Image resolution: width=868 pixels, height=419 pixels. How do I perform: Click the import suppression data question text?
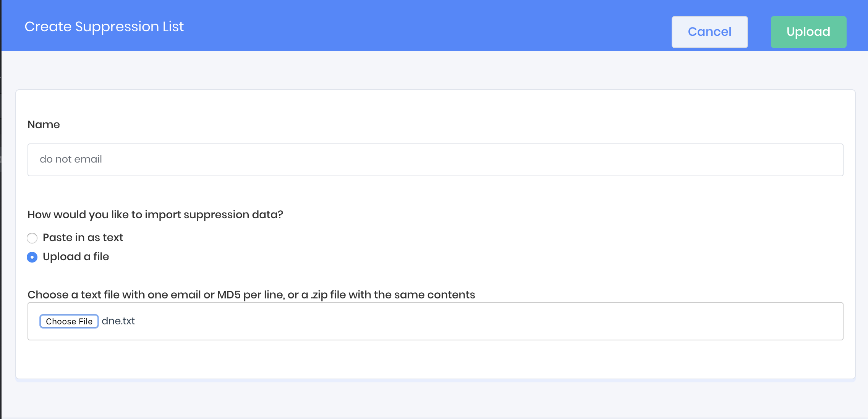pyautogui.click(x=155, y=214)
